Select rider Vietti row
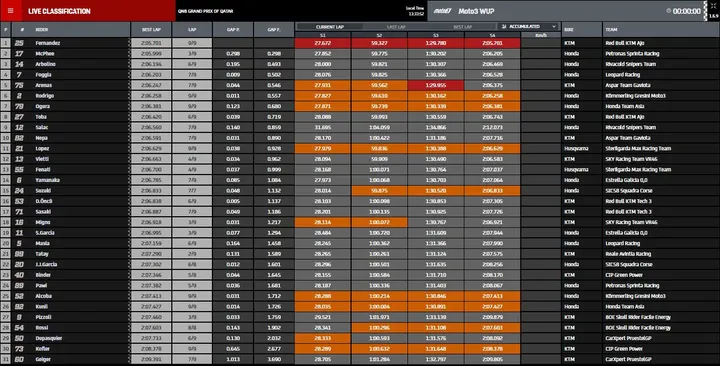Screen dimensions: 720x366 click(x=360, y=159)
